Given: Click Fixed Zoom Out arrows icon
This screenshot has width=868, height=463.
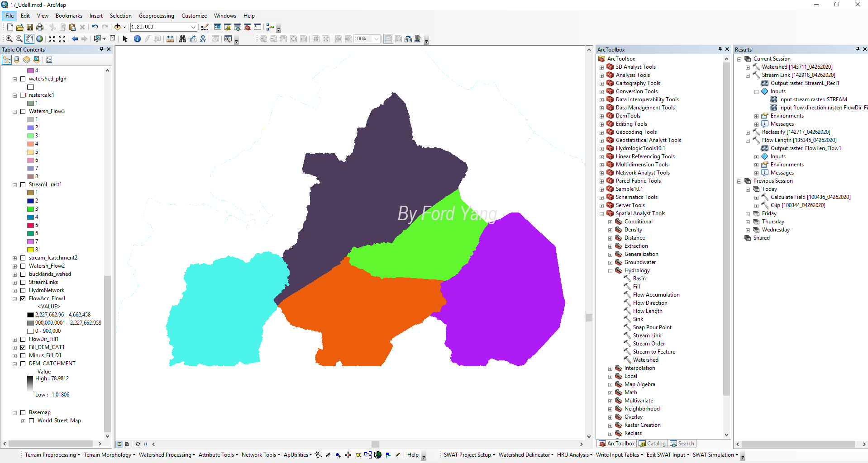Looking at the screenshot, I should coord(62,39).
